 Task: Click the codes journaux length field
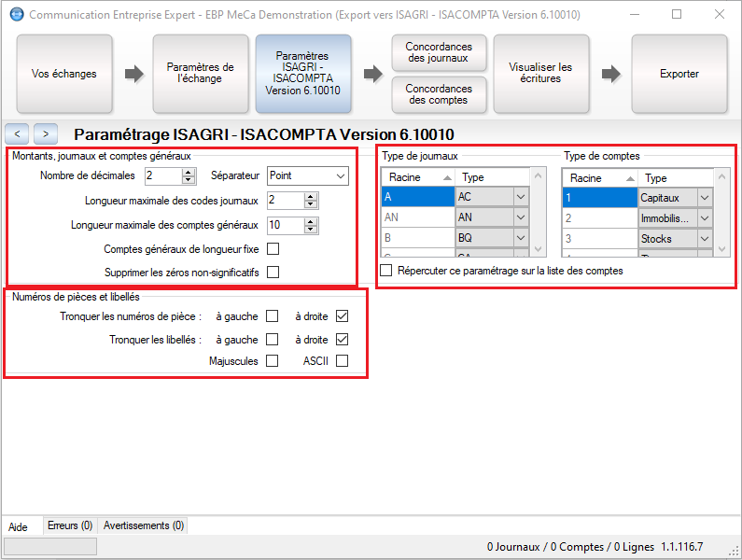(286, 201)
